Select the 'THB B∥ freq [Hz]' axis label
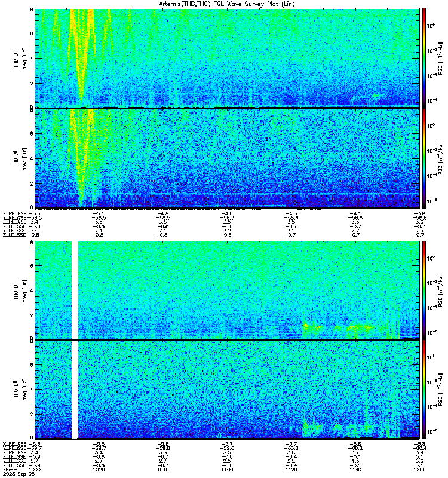The height and width of the screenshot is (478, 448). 20,158
